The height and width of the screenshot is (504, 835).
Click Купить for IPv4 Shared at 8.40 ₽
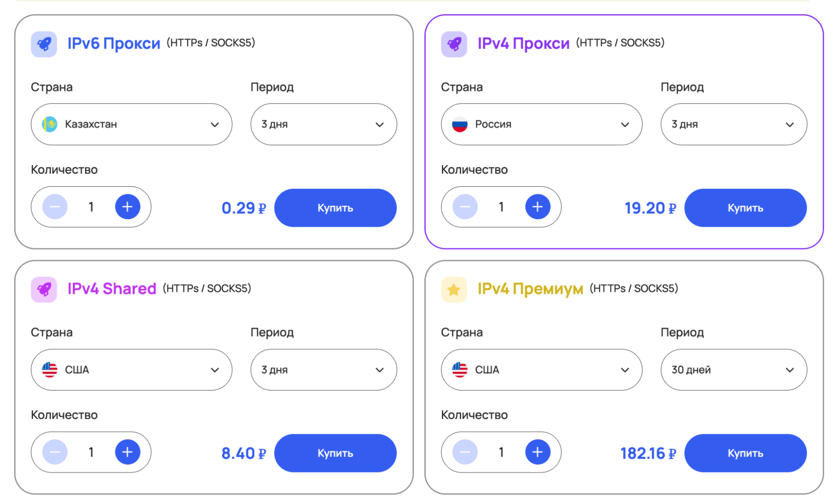(335, 453)
